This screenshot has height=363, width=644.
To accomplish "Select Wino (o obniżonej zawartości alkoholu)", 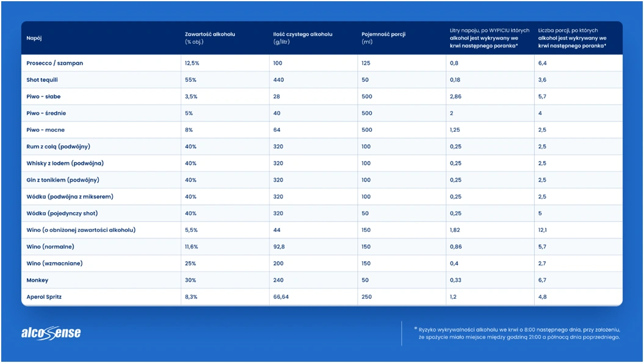I will point(81,230).
